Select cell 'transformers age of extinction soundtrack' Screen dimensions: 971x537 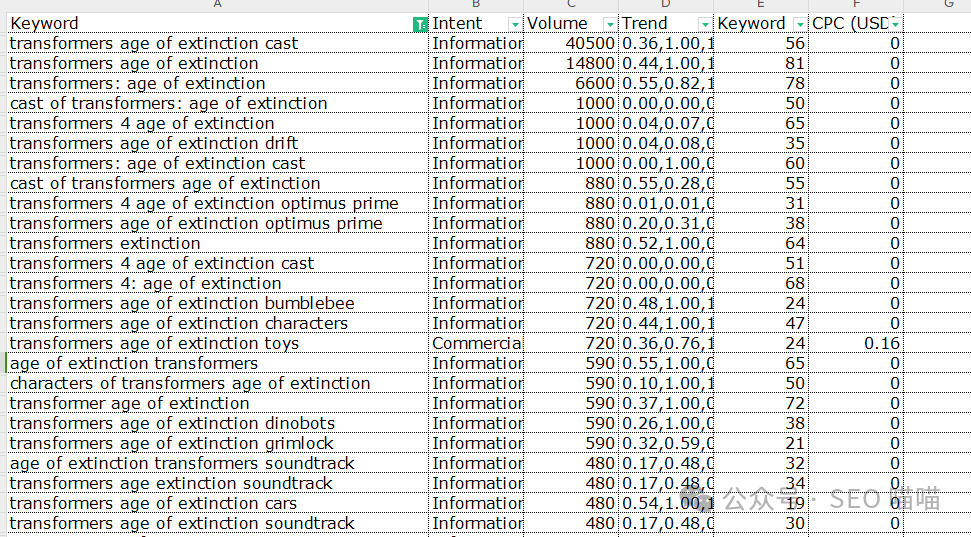tap(218, 523)
